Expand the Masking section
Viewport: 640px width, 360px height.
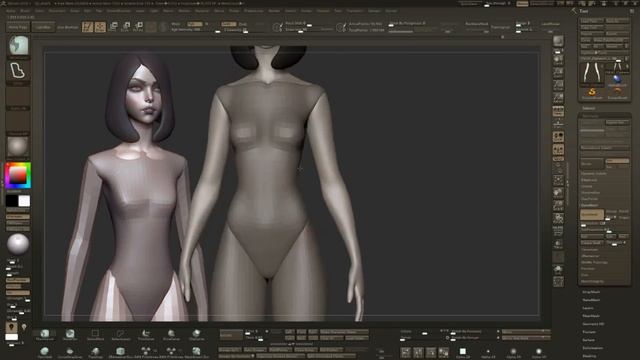click(589, 356)
